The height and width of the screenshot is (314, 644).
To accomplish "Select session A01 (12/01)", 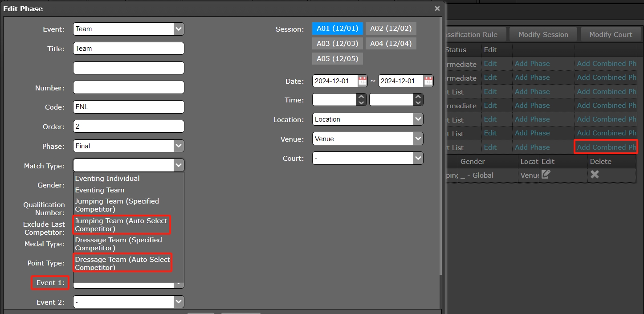I will (338, 29).
